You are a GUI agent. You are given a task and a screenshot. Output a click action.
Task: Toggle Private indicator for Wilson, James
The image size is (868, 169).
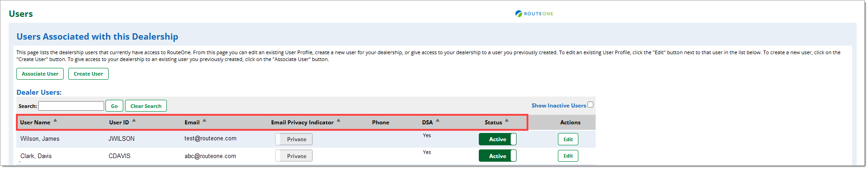point(294,139)
